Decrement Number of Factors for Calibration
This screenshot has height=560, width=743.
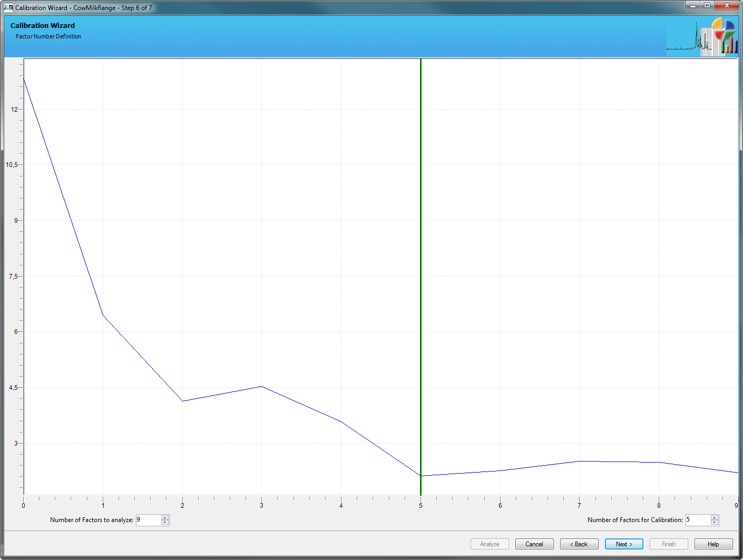tap(715, 523)
